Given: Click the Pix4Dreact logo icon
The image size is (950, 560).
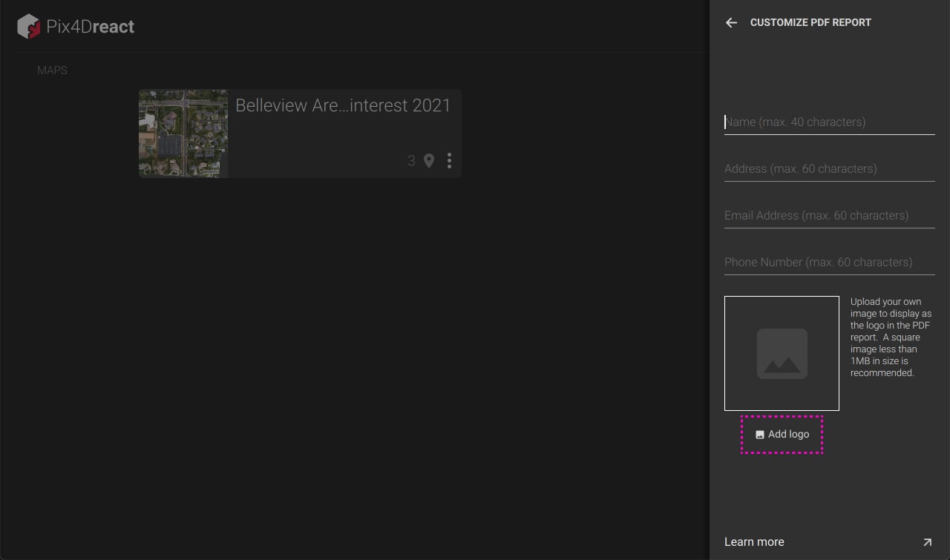Looking at the screenshot, I should click(x=28, y=27).
